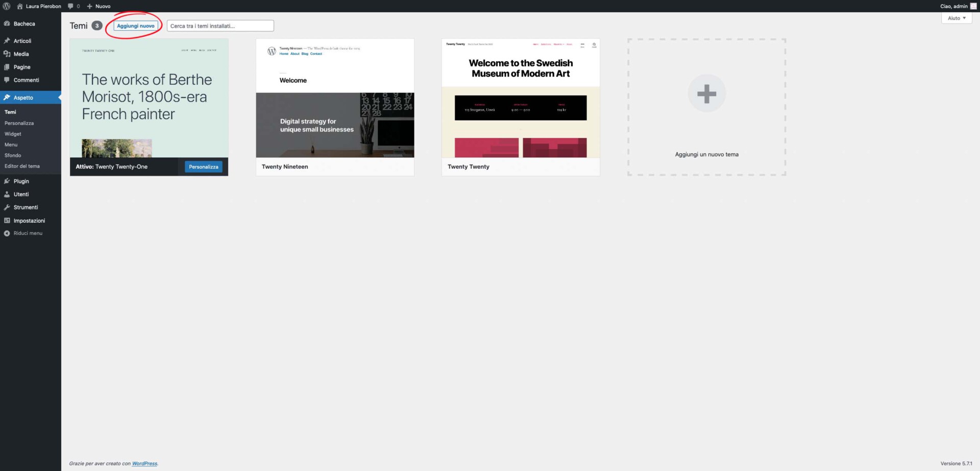The width and height of the screenshot is (980, 471).
Task: Click the Versione 5.7.1 footer text
Action: (956, 463)
